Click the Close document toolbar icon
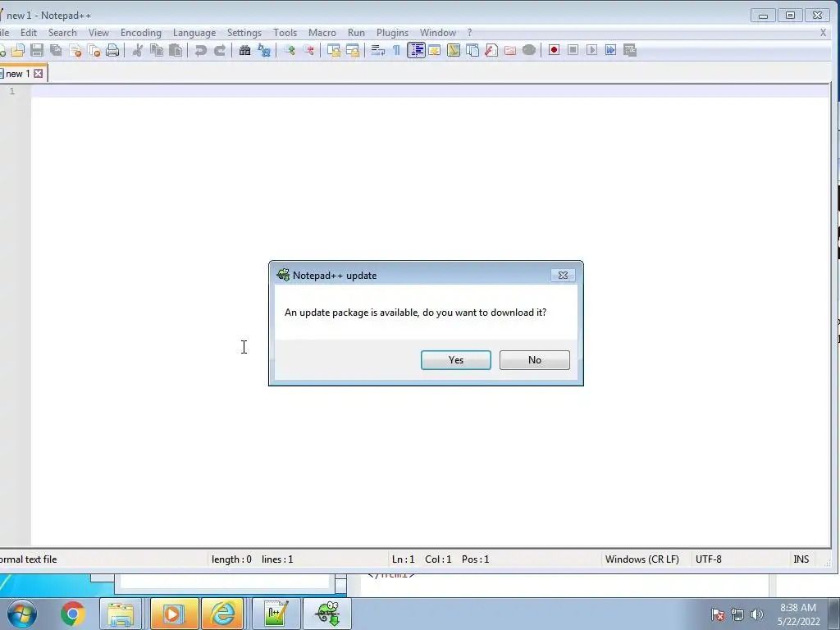 (75, 50)
